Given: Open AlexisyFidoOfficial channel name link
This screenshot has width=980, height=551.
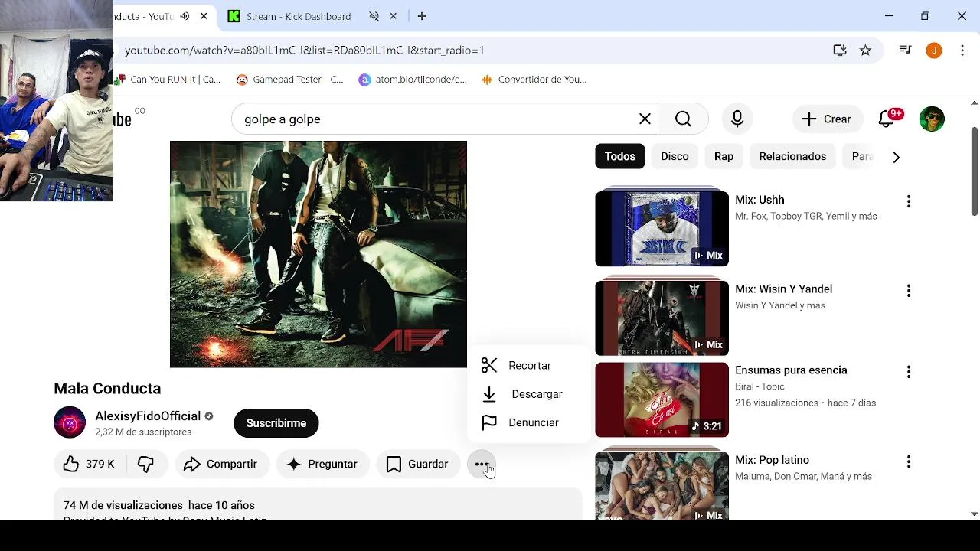Looking at the screenshot, I should 148,416.
